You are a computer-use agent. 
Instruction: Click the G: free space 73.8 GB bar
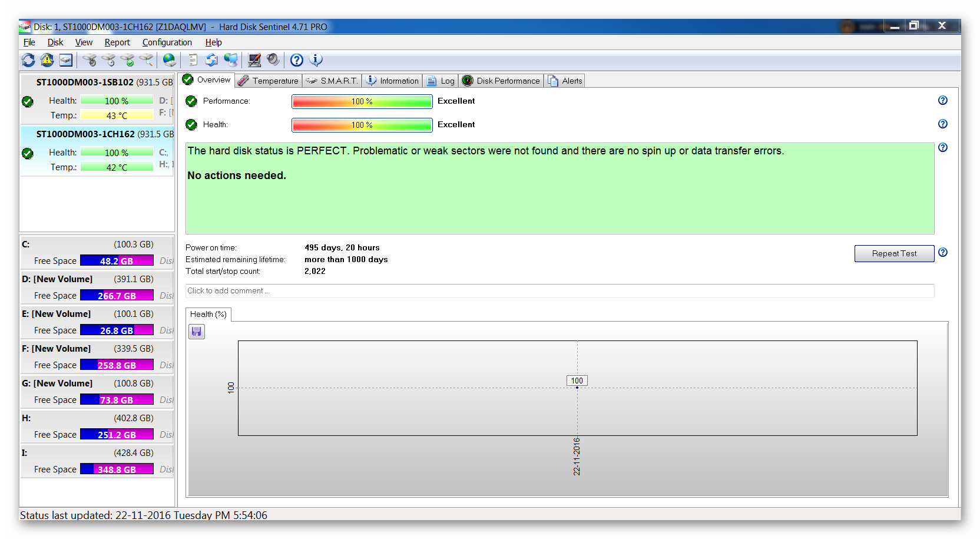pos(117,400)
